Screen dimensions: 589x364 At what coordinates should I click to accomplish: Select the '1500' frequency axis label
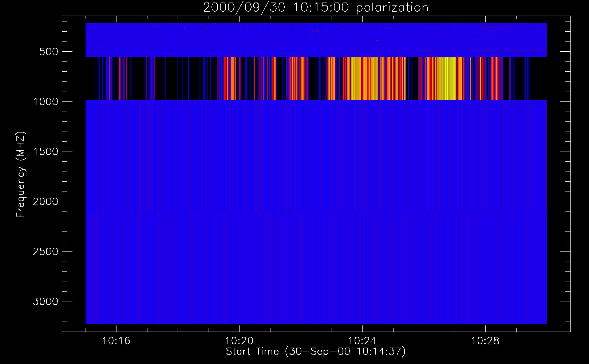point(46,151)
